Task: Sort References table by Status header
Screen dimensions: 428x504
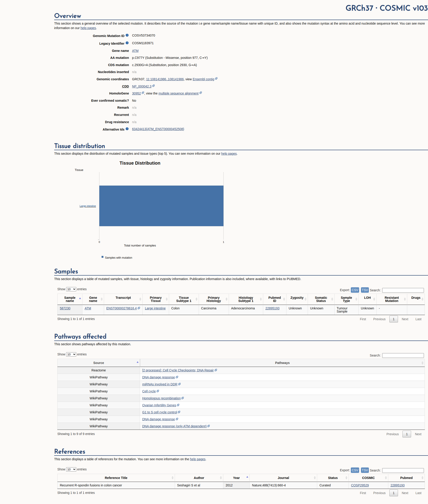Action: pos(333,478)
